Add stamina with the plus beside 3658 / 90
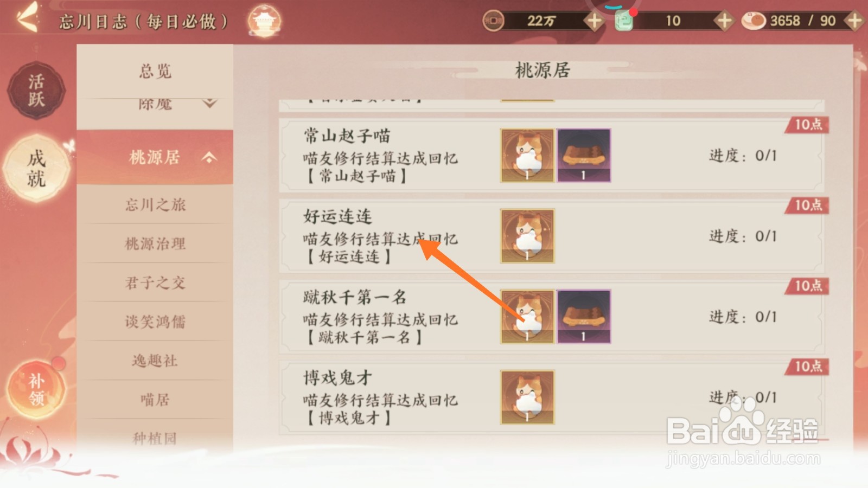The image size is (868, 488). [x=854, y=21]
